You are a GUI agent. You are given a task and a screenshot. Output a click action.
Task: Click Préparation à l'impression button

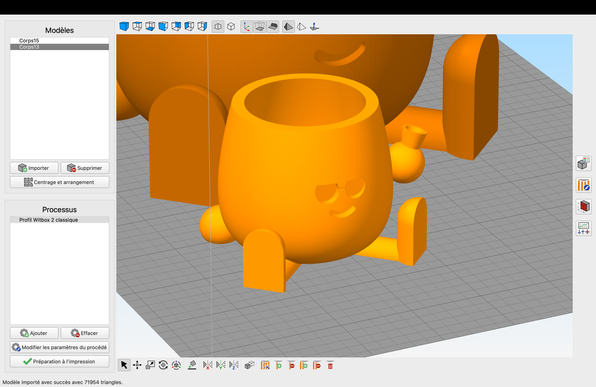(60, 362)
